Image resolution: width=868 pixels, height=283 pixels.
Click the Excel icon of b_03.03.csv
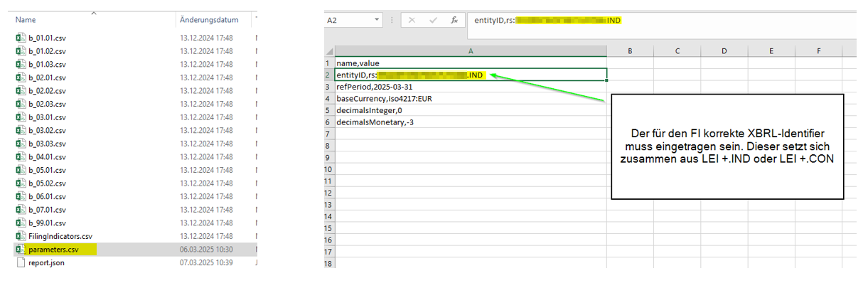coord(21,144)
